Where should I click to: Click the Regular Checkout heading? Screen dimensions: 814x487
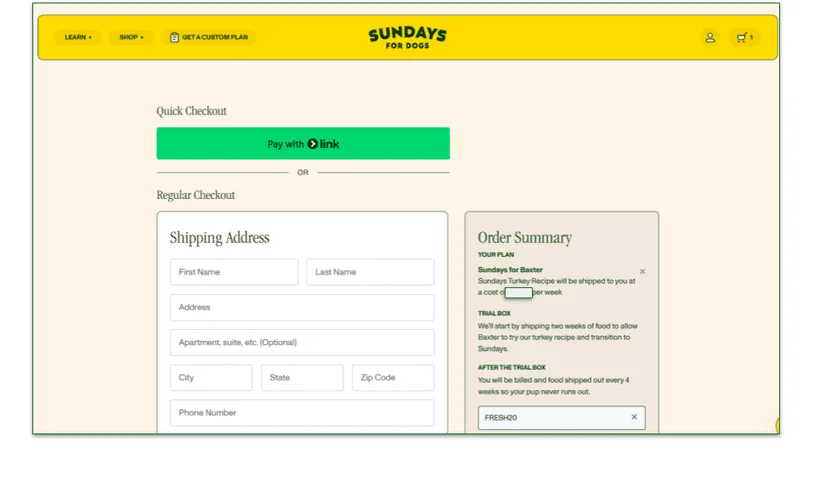click(196, 195)
